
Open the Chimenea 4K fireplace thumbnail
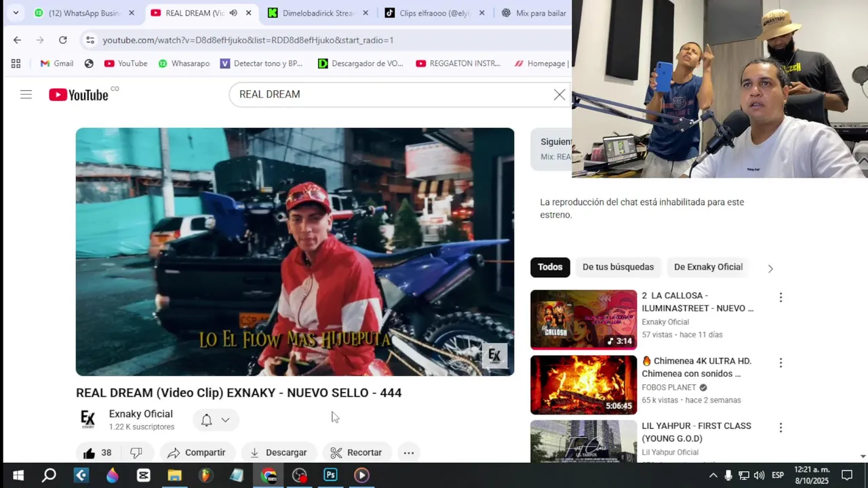tap(583, 385)
